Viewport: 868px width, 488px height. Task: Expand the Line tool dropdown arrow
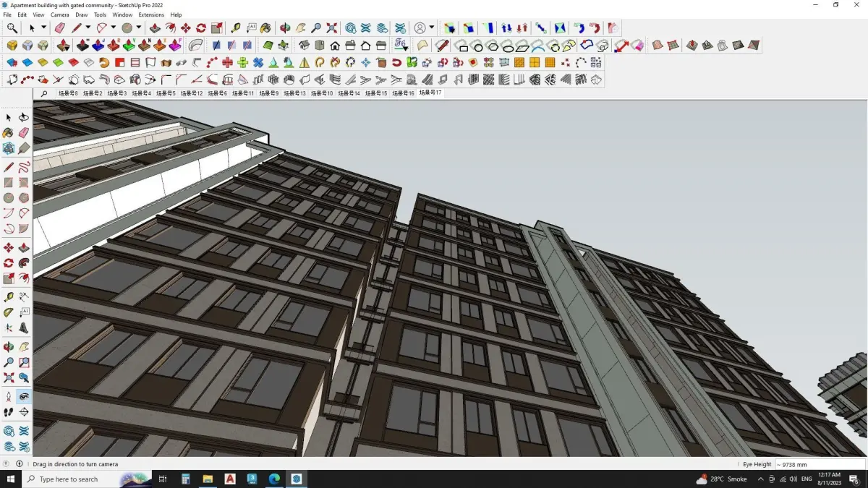pyautogui.click(x=88, y=27)
